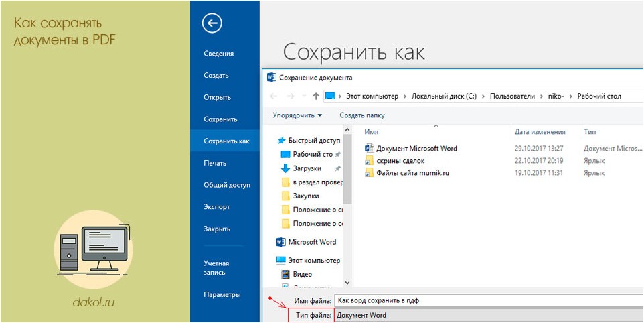Open Общий доступ in backstage menu
The image size is (644, 323).
point(227,185)
